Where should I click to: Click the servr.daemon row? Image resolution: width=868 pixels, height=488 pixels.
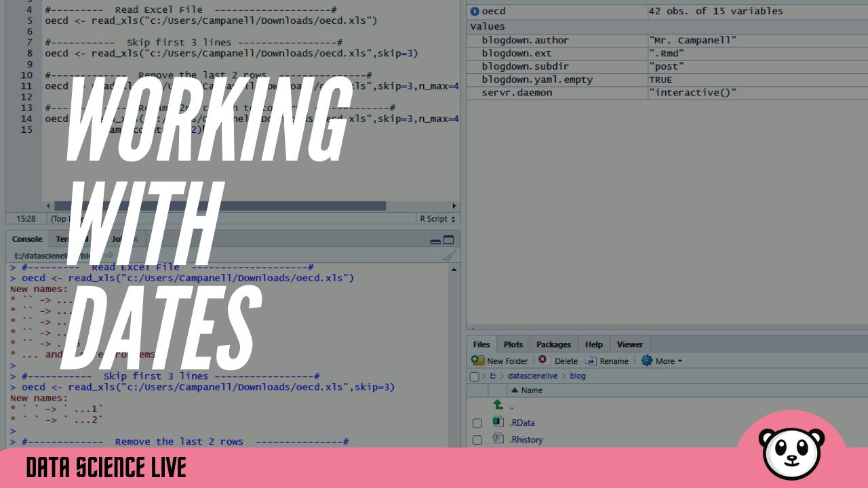tap(667, 92)
